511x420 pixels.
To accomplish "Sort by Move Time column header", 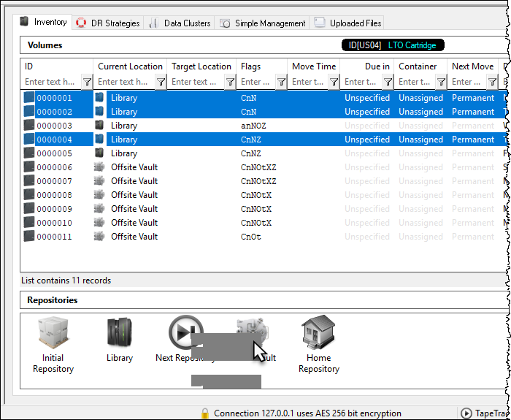I will point(314,66).
